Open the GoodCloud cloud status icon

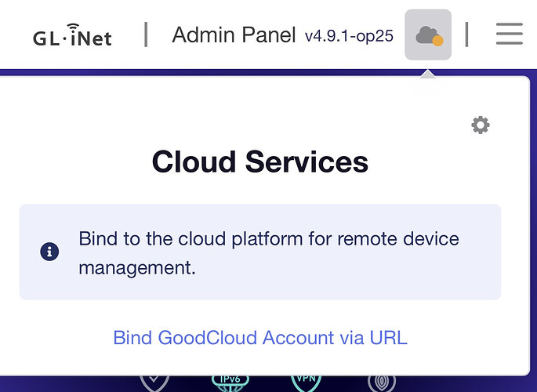click(x=428, y=34)
